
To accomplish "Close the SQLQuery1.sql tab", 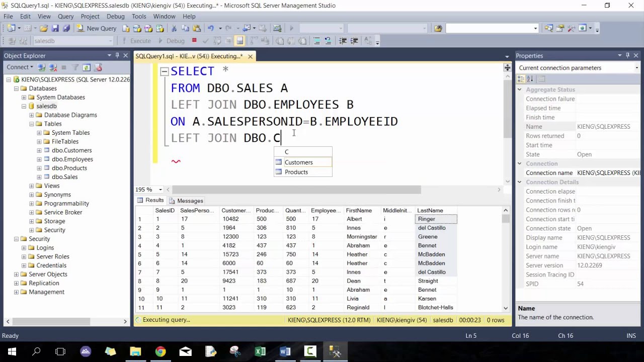I will coord(250,56).
